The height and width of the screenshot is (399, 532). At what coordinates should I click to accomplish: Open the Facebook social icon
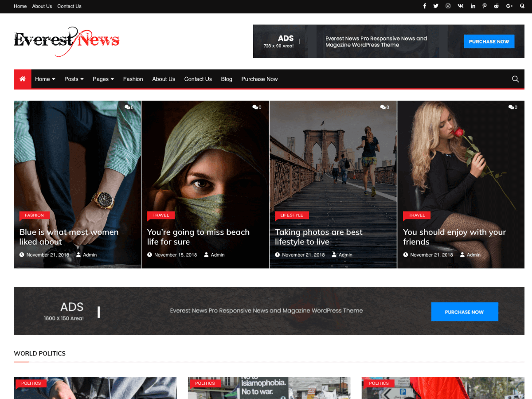(x=424, y=6)
